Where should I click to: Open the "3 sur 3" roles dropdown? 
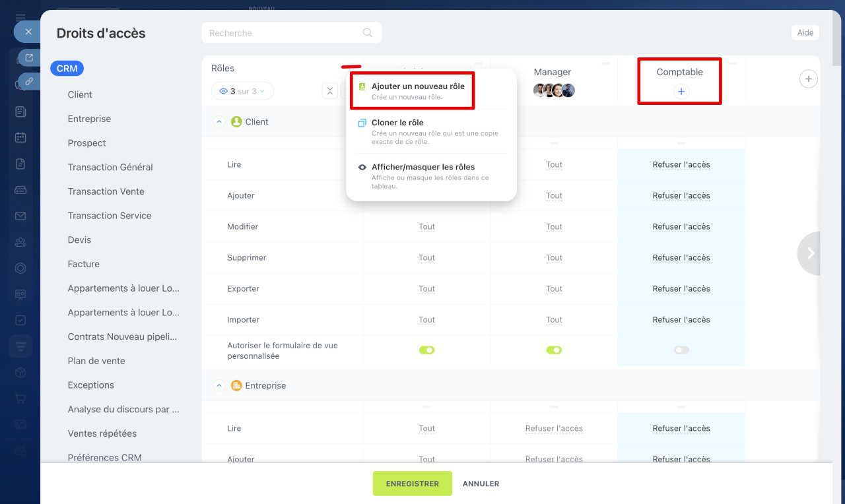tap(242, 92)
